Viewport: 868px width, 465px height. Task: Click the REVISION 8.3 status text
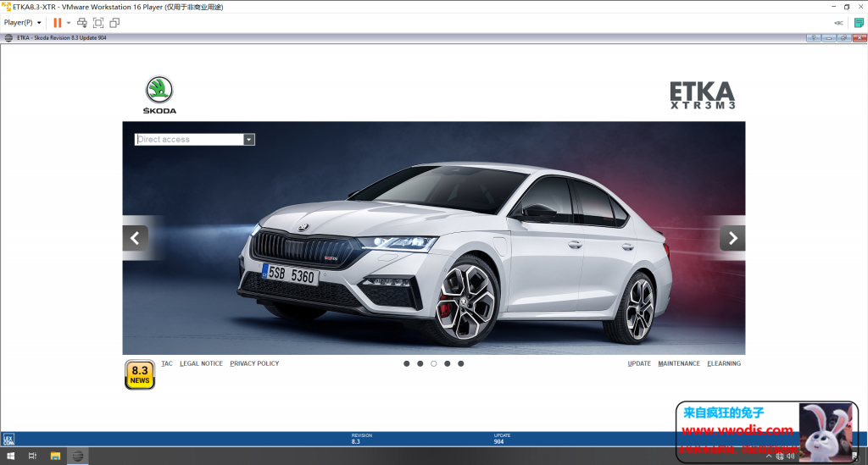pos(361,439)
